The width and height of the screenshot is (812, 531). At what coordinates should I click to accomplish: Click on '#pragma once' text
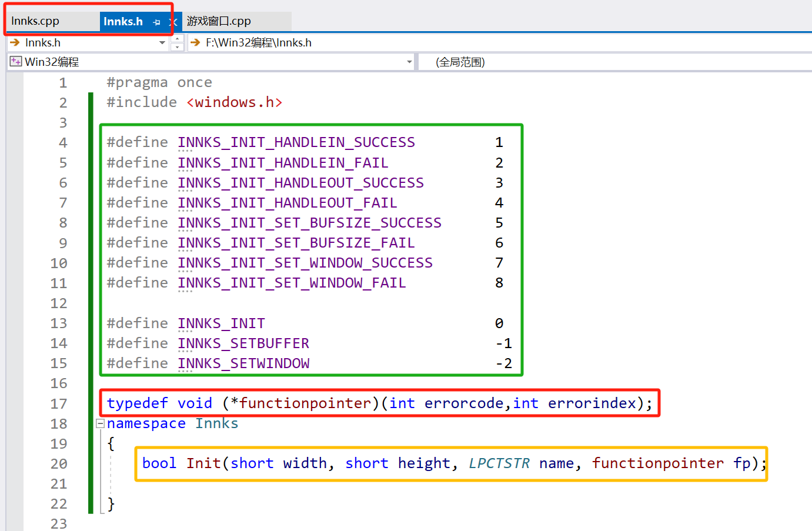click(x=159, y=82)
